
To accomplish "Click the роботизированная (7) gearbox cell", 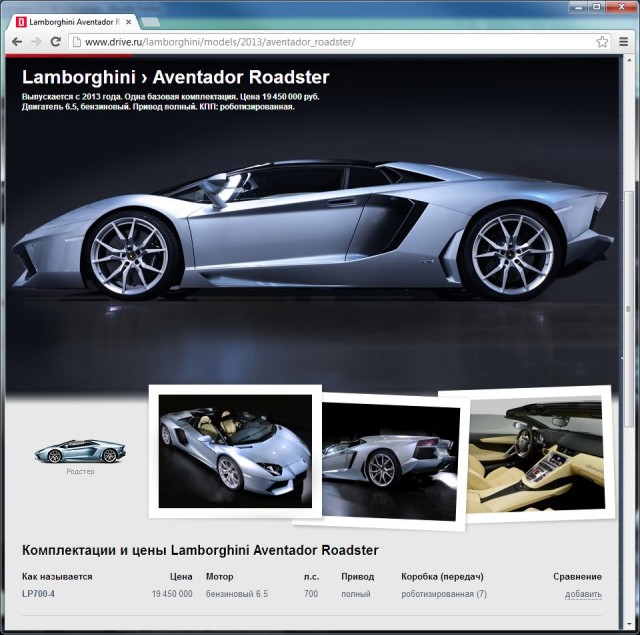I will click(444, 594).
